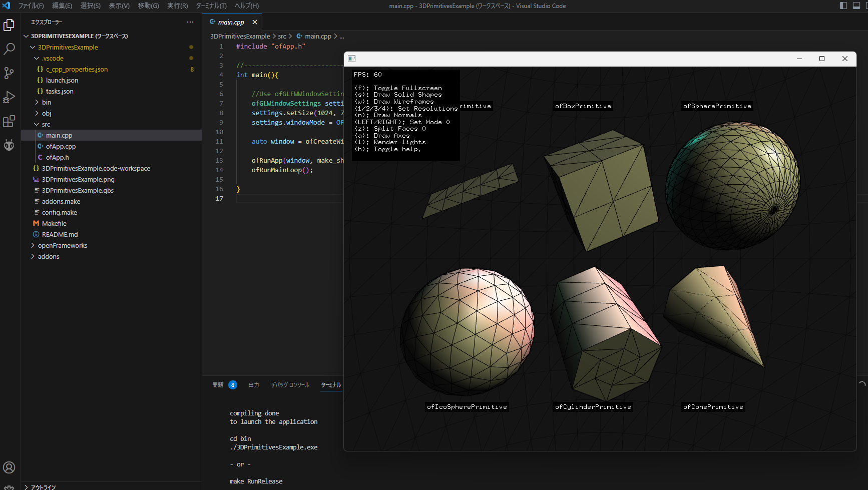
Task: Open the Accounts icon at the activity bar bottom
Action: point(9,467)
